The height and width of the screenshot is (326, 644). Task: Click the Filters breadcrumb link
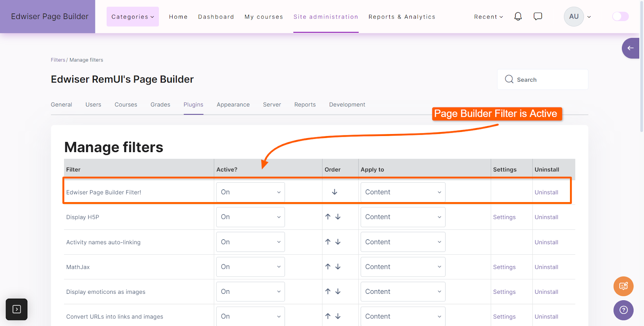(58, 60)
